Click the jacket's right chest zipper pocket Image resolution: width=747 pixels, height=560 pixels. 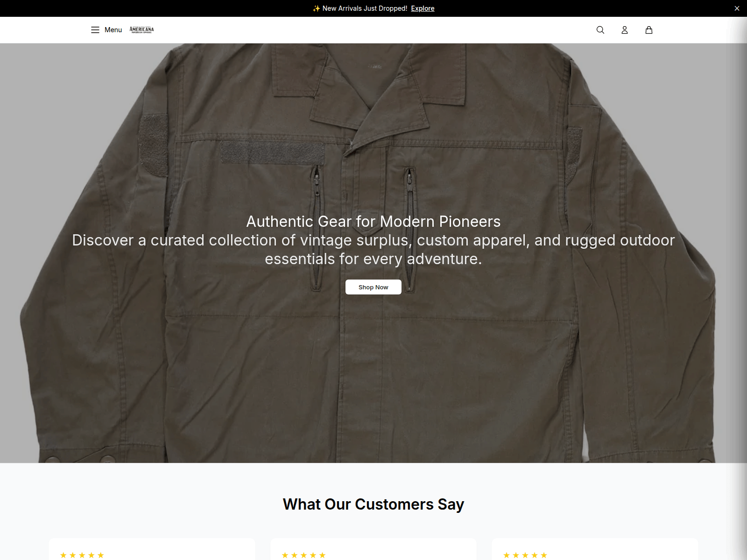[x=409, y=229]
